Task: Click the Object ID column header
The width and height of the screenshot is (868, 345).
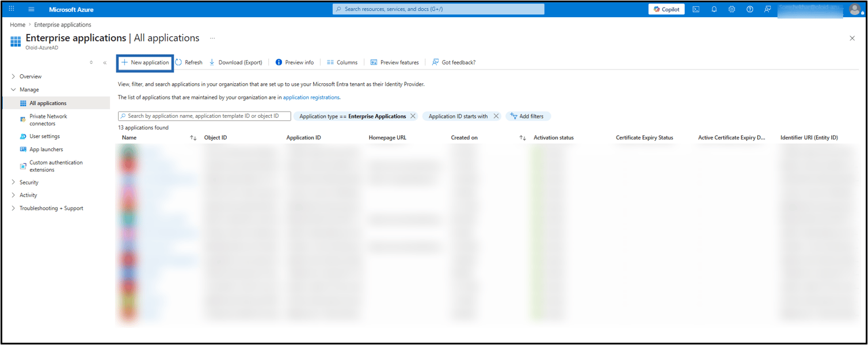Action: tap(216, 138)
